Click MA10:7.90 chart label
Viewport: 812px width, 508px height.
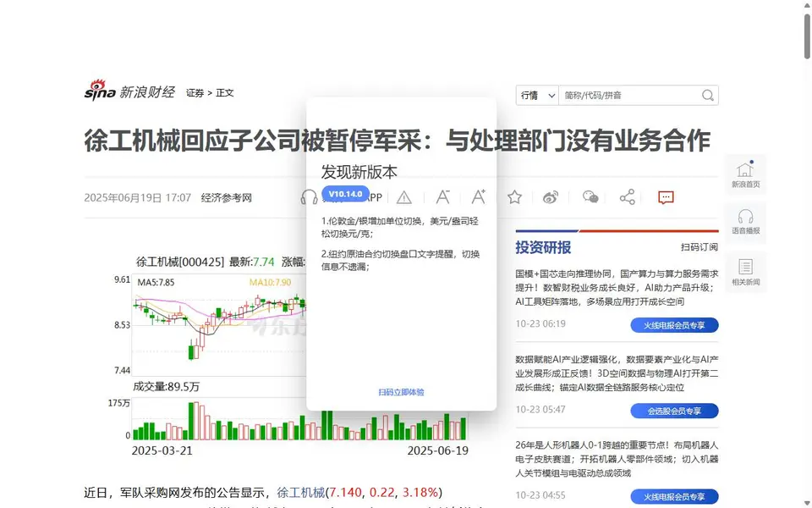click(270, 283)
